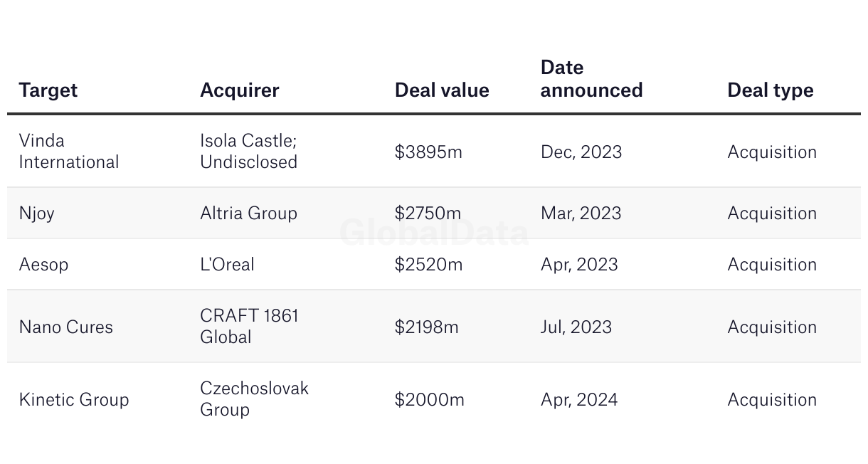Screen dimensions: 868x464
Task: Click the L'Oreal acquirer cell
Action: pyautogui.click(x=227, y=265)
